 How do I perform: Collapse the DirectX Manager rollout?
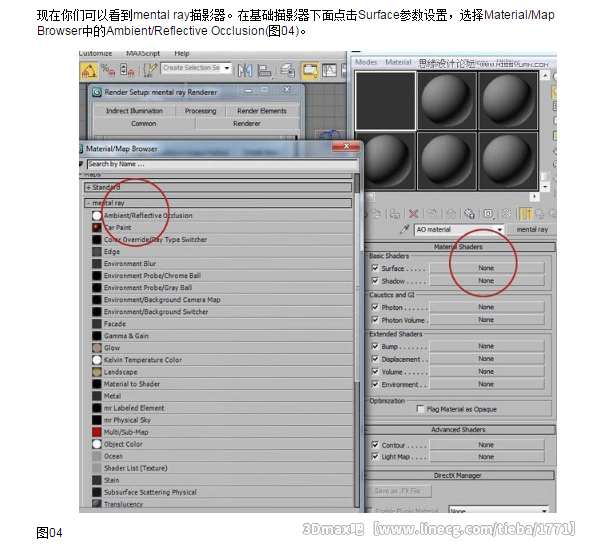point(458,475)
